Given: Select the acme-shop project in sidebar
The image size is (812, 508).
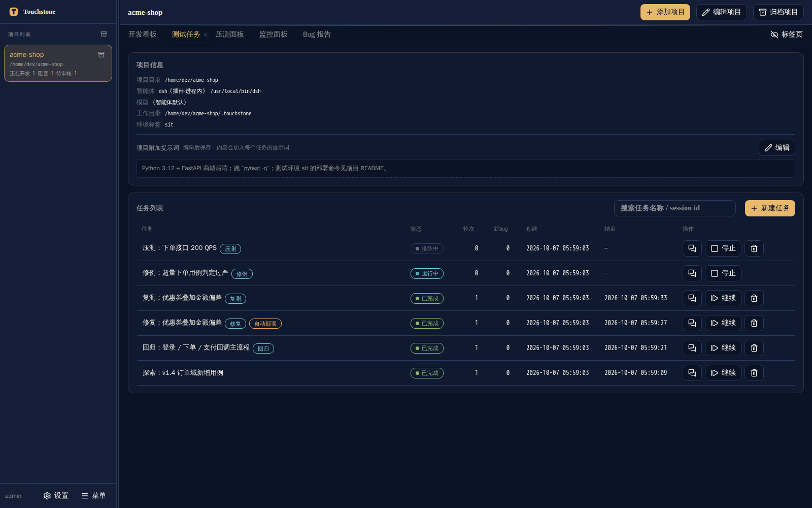Looking at the screenshot, I should [58, 63].
